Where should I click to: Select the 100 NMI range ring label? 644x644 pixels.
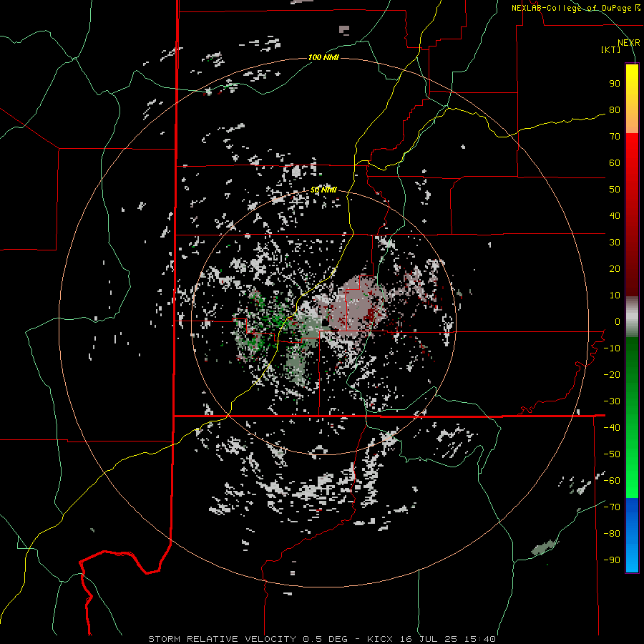pos(323,57)
